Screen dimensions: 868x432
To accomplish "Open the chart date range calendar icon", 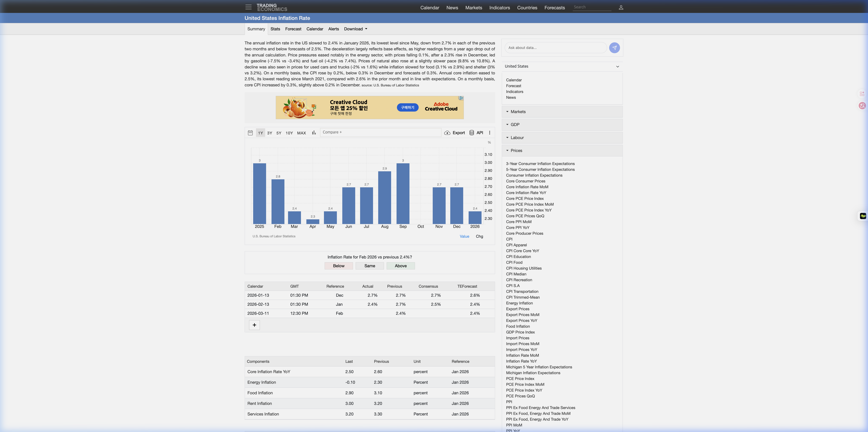I will click(250, 133).
